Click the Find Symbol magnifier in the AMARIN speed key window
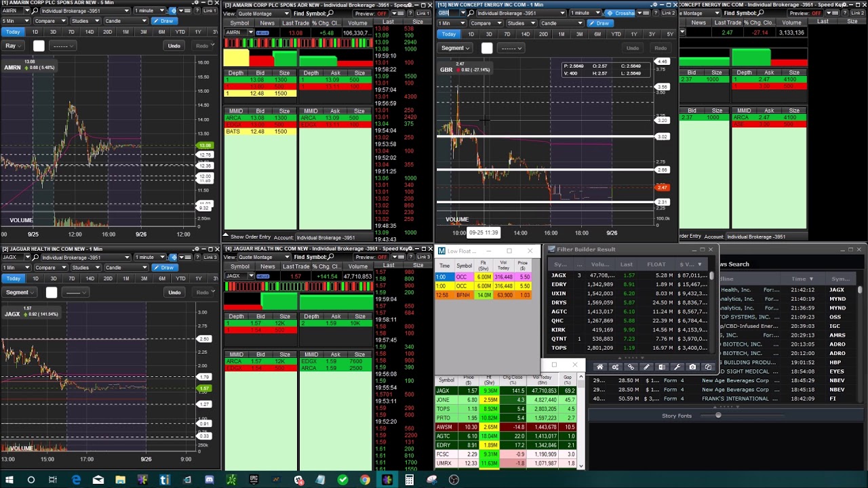The height and width of the screenshot is (488, 868). tap(330, 13)
